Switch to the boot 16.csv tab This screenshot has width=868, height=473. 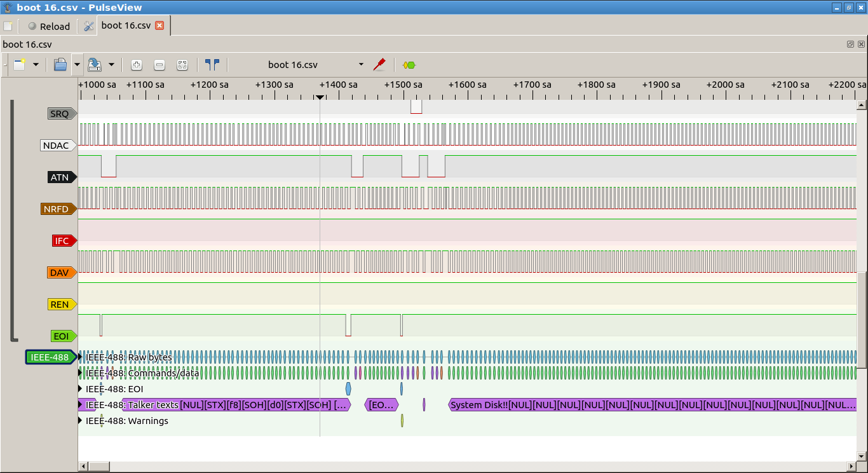pyautogui.click(x=126, y=26)
